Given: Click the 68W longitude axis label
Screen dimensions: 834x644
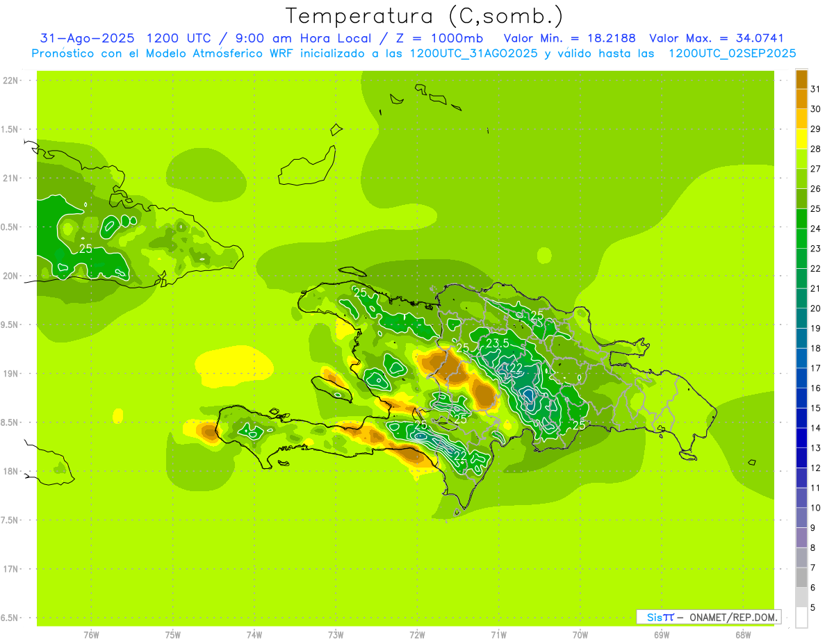Looking at the screenshot, I should coord(743,634).
